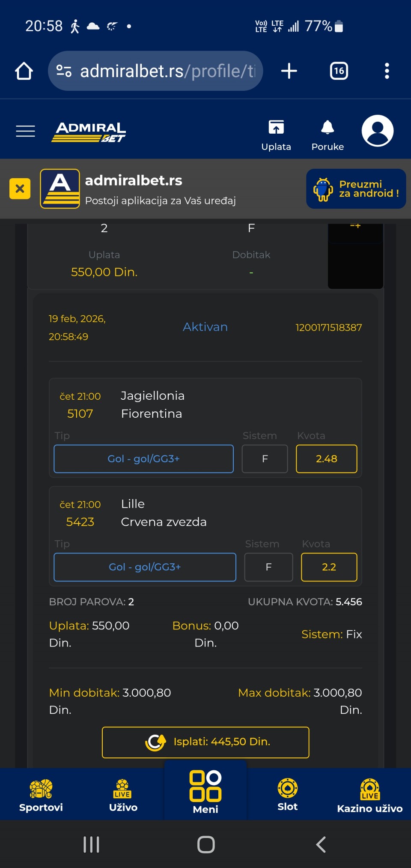Tap the Admiral Bet logo
The height and width of the screenshot is (868, 411).
89,132
